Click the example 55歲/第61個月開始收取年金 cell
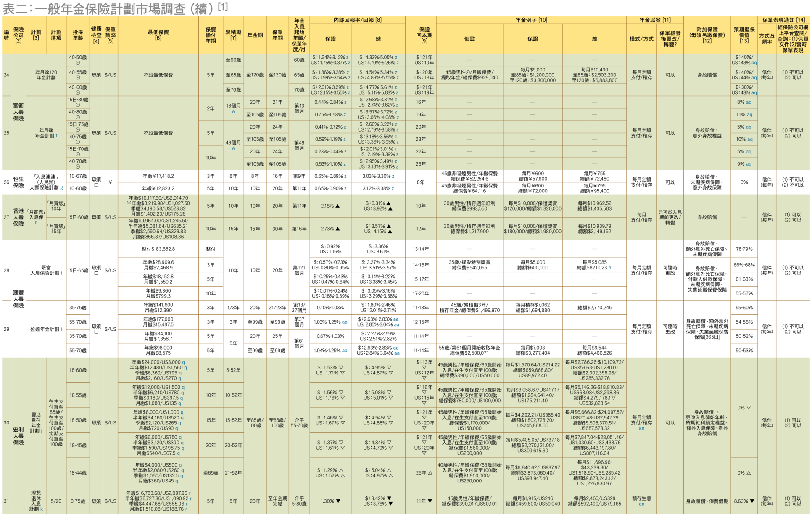The image size is (812, 522). (x=469, y=350)
